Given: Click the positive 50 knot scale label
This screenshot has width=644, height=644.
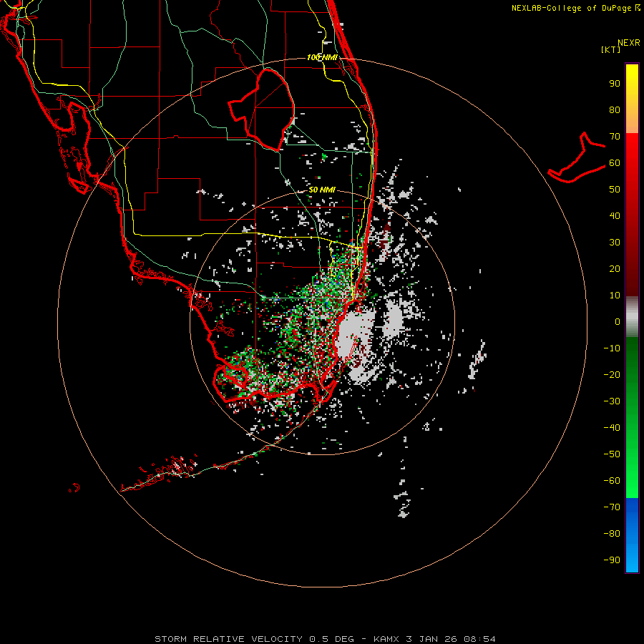Looking at the screenshot, I should [x=615, y=190].
